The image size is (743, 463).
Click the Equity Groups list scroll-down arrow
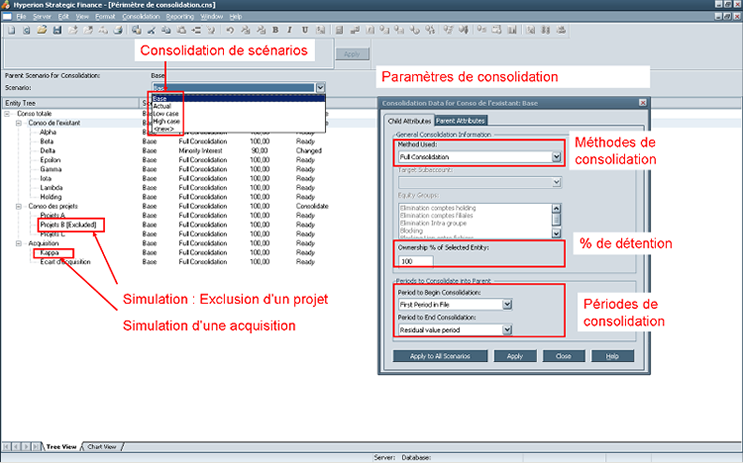click(556, 233)
